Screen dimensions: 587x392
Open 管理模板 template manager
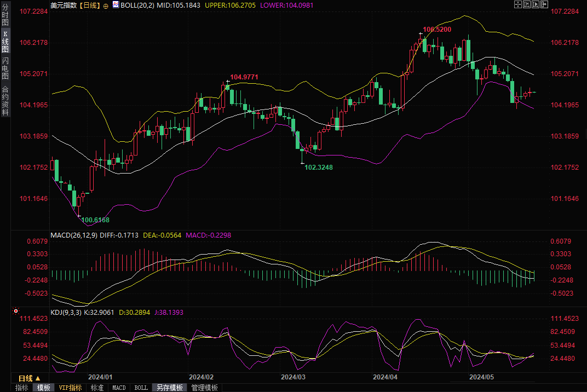pyautogui.click(x=204, y=388)
